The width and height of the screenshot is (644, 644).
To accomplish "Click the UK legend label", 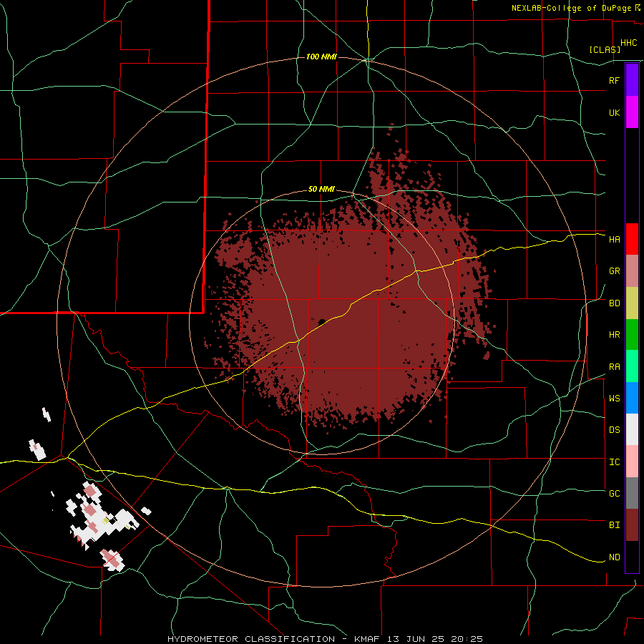I will coord(614,112).
